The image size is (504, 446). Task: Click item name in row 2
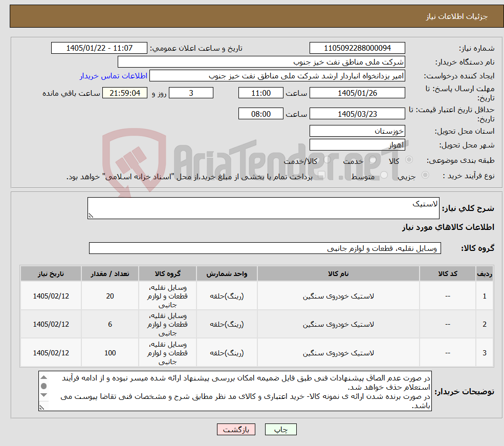click(338, 324)
